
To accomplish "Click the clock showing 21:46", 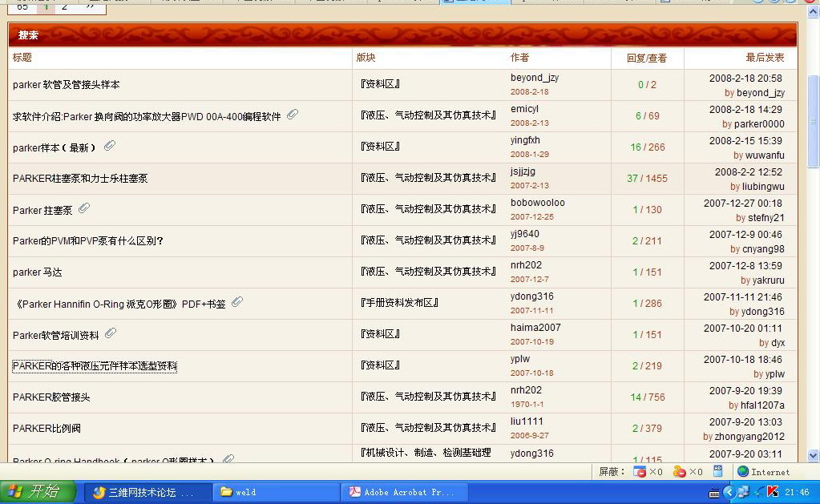I will [797, 492].
